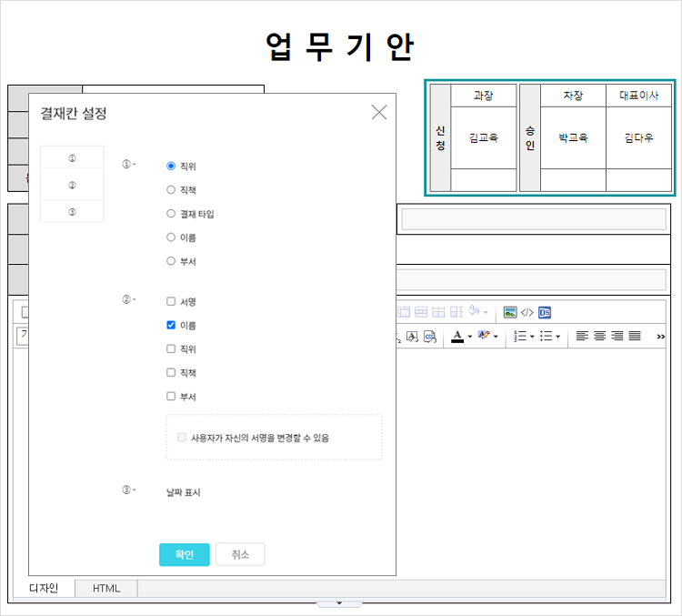Screen dimensions: 682x616
Task: Close the 결재칸 설정 dialog
Action: click(379, 112)
